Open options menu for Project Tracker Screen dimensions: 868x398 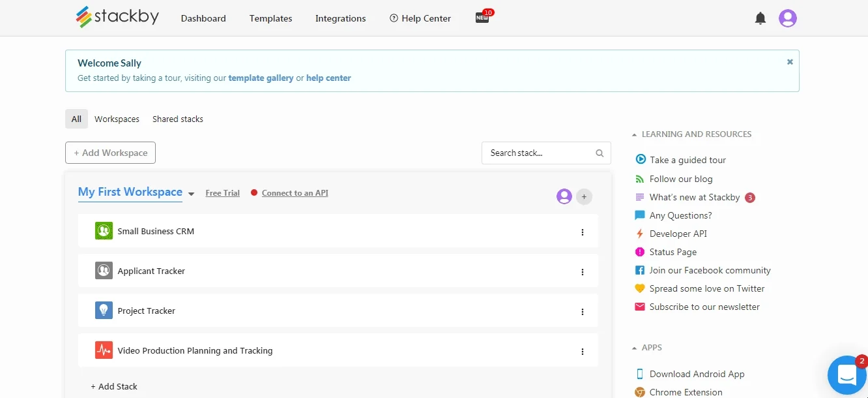(583, 312)
